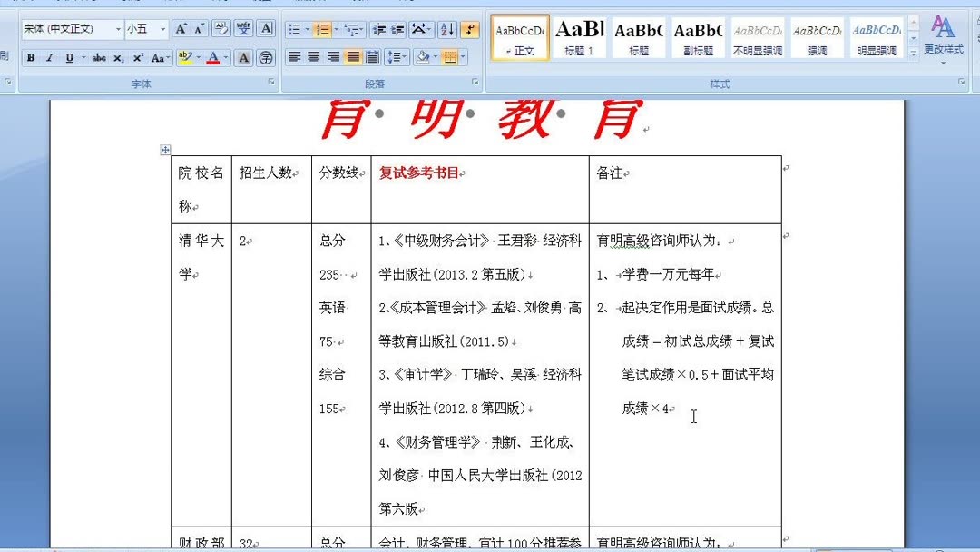980x552 pixels.
Task: Toggle show/hide paragraph marks
Action: pos(470,30)
